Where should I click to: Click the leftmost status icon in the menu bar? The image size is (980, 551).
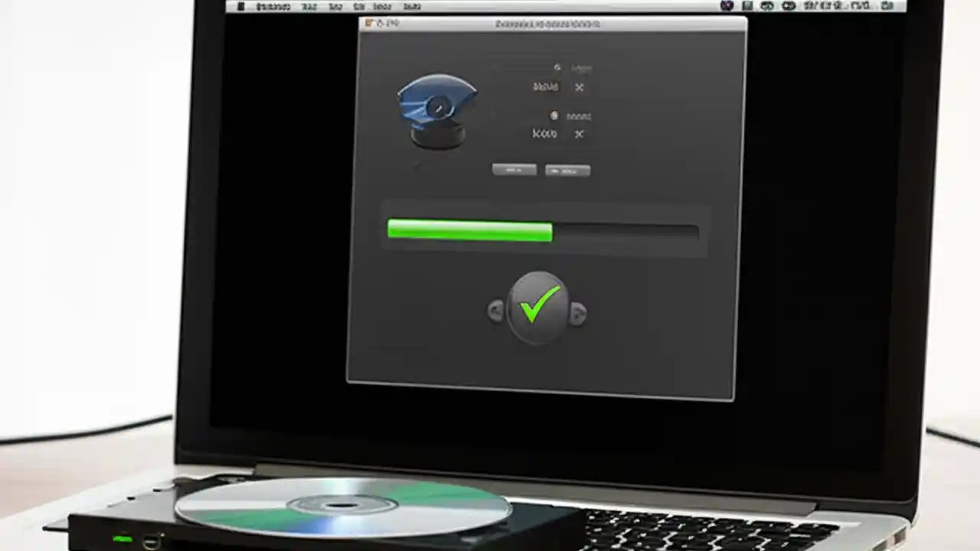tap(726, 6)
